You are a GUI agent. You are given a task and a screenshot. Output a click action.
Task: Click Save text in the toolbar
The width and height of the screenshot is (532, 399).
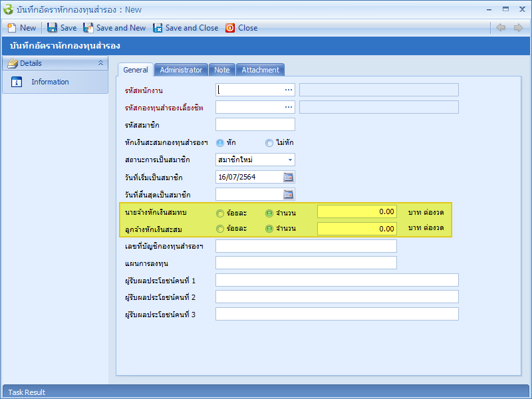68,28
